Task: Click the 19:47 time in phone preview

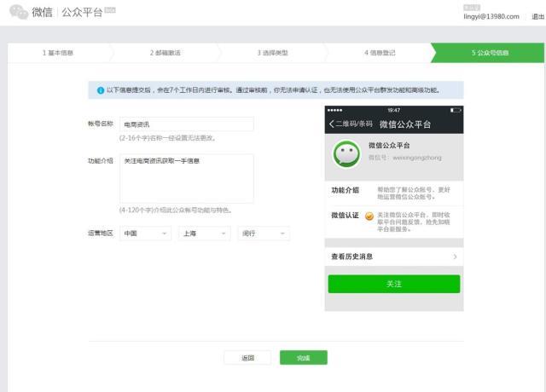Action: click(394, 110)
